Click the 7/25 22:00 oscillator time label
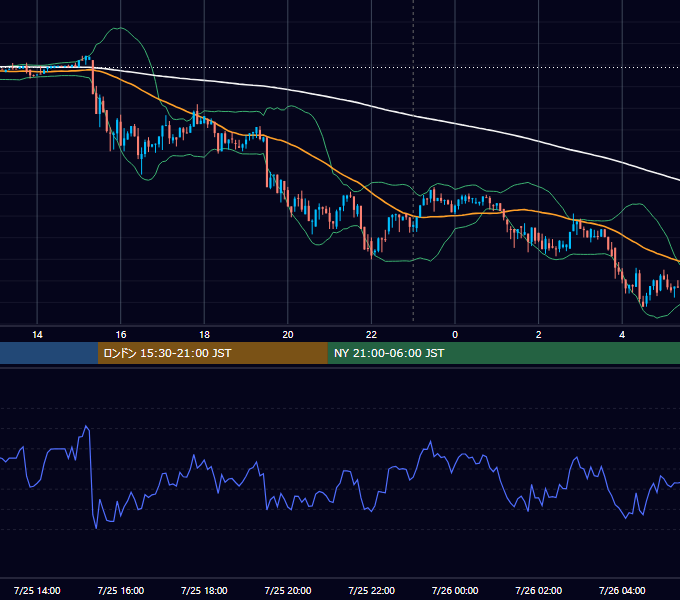The height and width of the screenshot is (600, 680). pos(372,590)
